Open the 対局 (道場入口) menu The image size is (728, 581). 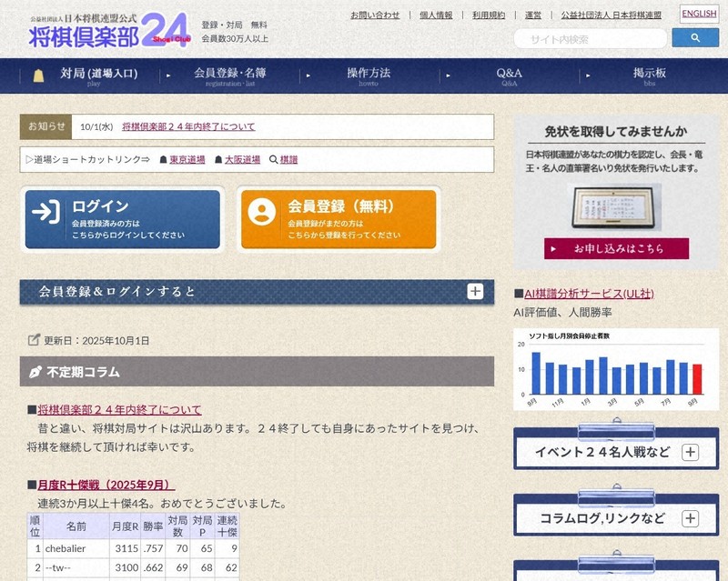98,75
